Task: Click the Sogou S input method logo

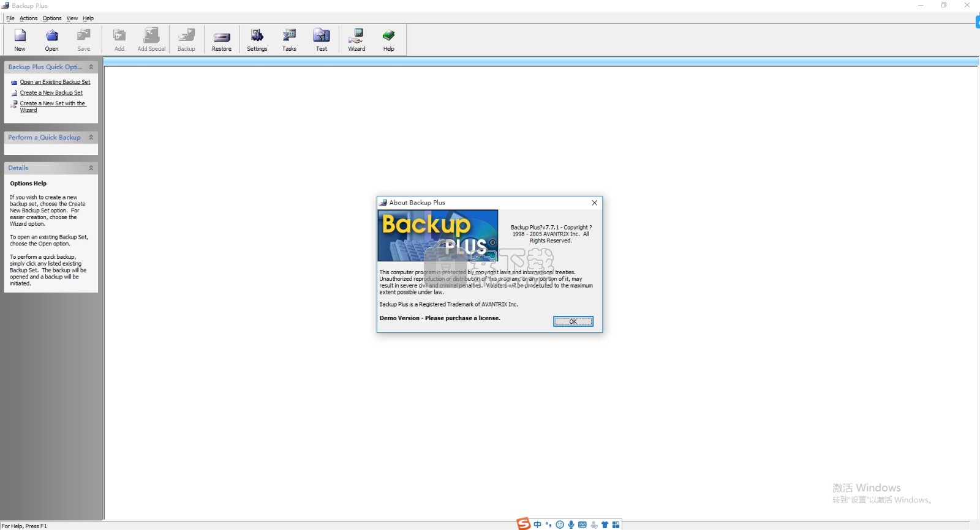Action: [x=523, y=524]
